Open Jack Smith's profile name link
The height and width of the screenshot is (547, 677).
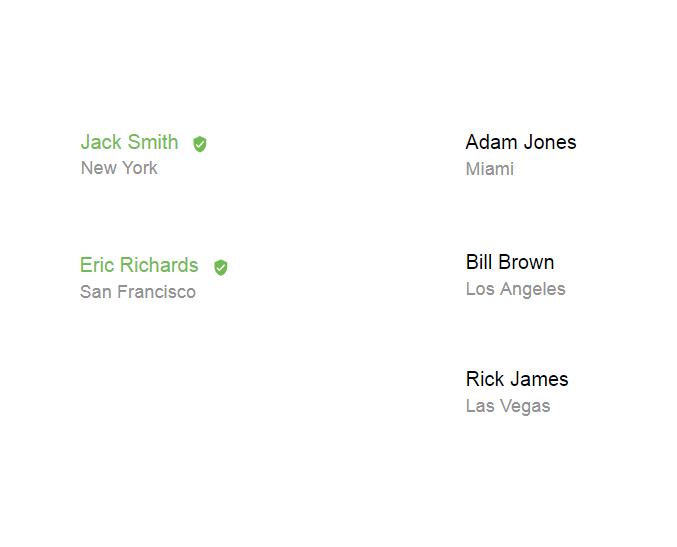point(129,142)
